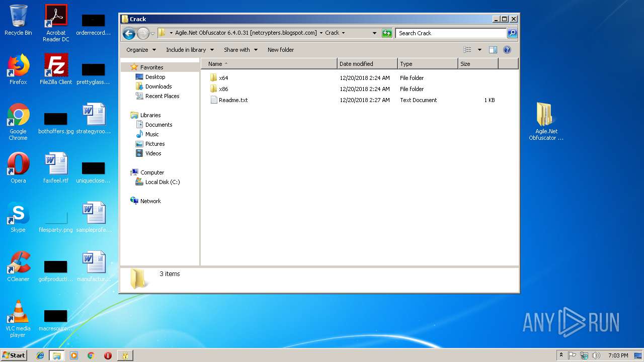Select VLC media player desktop icon
644x362 pixels.
(18, 319)
